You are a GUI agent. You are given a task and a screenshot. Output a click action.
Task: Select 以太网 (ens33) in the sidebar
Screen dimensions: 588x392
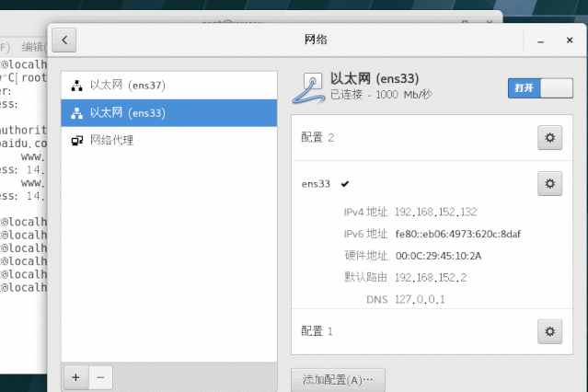click(127, 113)
